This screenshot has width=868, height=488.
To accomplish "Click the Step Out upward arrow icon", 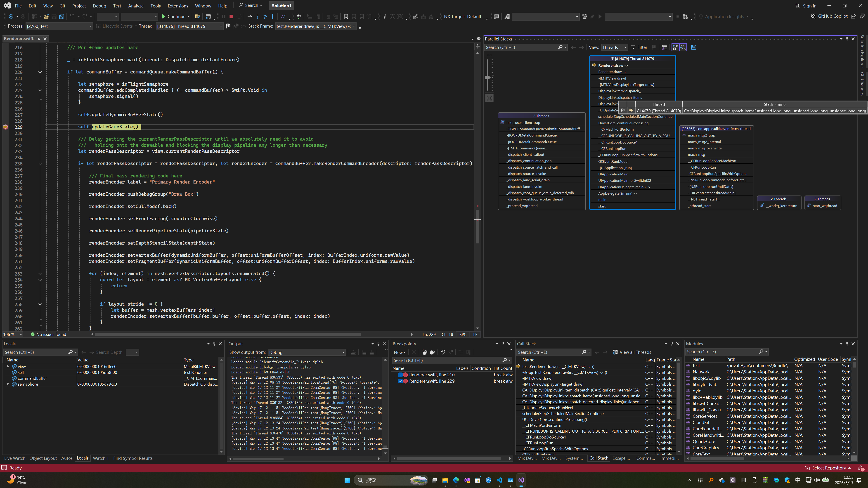I will [273, 17].
